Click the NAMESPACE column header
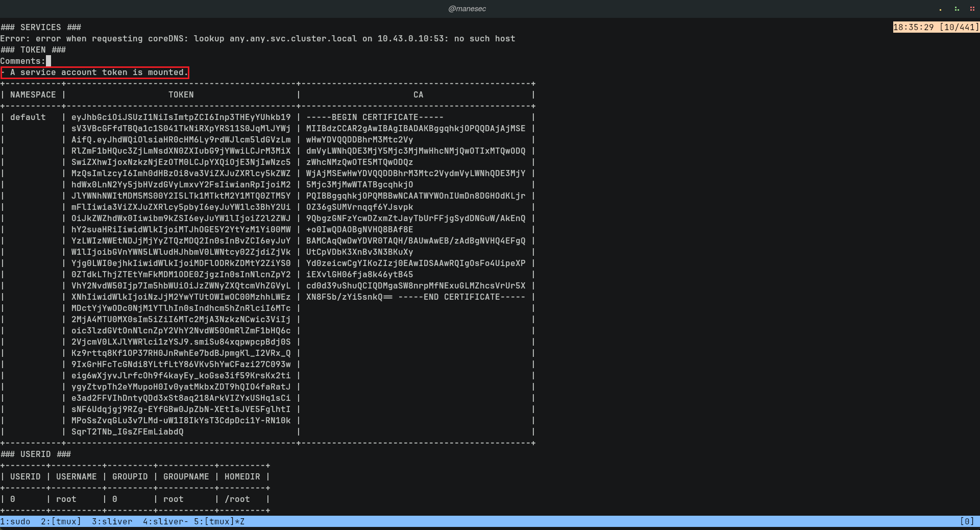Image resolution: width=980 pixels, height=530 pixels. [x=33, y=95]
